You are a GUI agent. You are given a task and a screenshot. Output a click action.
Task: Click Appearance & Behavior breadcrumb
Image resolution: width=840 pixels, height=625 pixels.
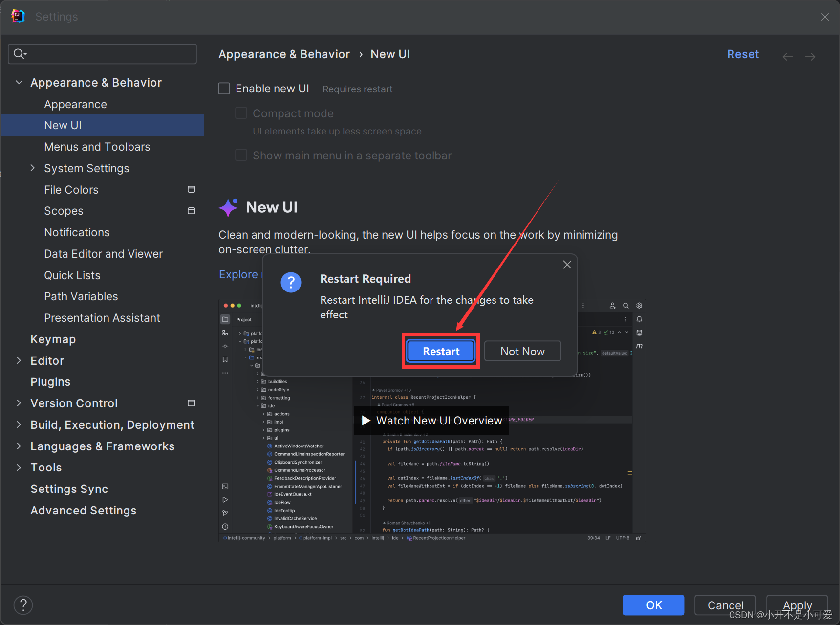click(x=284, y=54)
